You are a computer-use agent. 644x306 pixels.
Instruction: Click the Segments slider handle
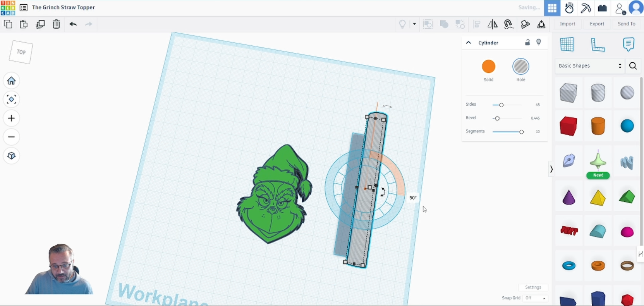[x=521, y=132]
